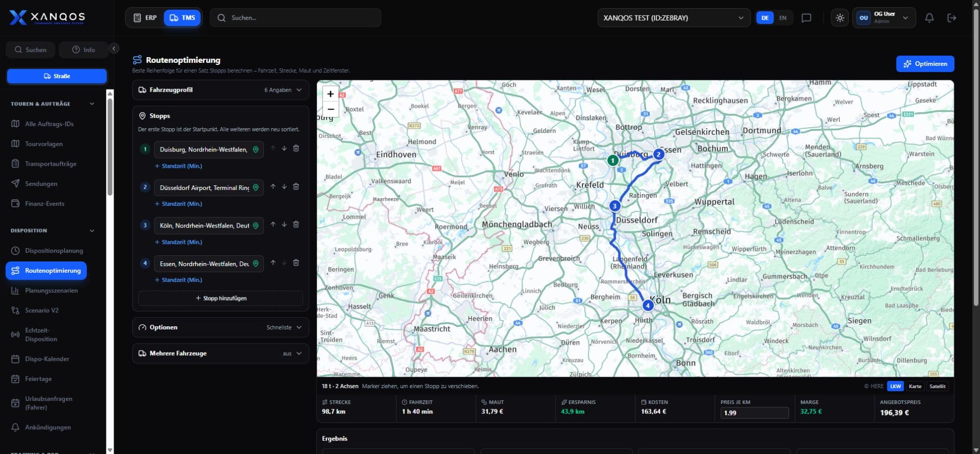Open Scenario V2 page
Viewport: 980px width, 454px height.
pos(42,310)
